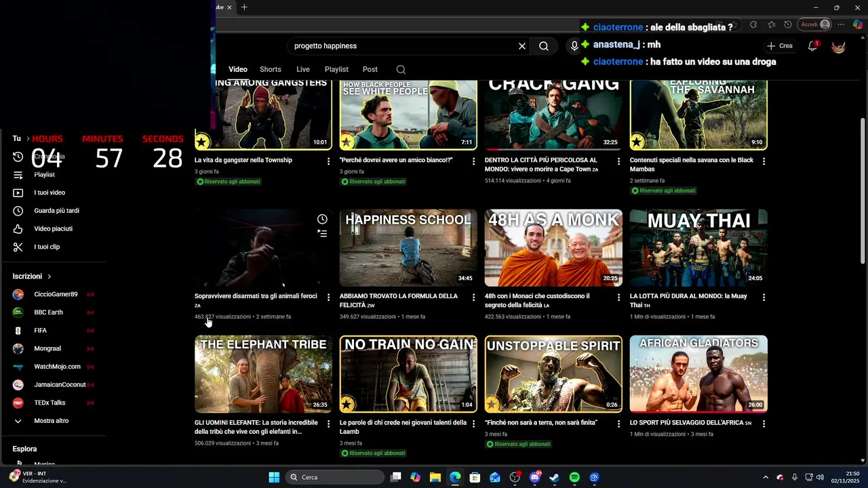Add hovered video to queue via overlay icon

322,233
